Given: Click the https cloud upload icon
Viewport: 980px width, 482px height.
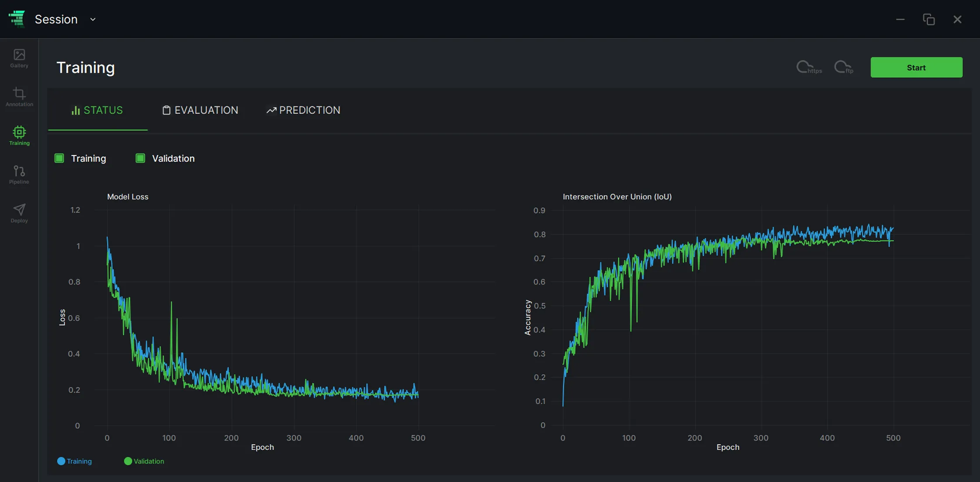Looking at the screenshot, I should [x=809, y=67].
